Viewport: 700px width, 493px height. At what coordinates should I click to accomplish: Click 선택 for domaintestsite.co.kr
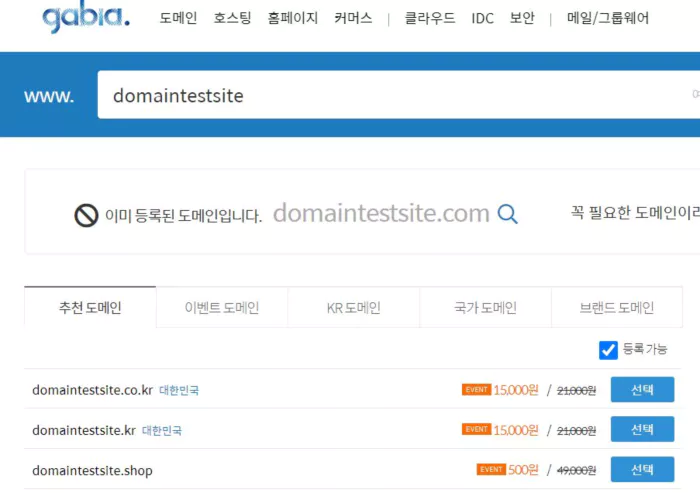point(642,389)
